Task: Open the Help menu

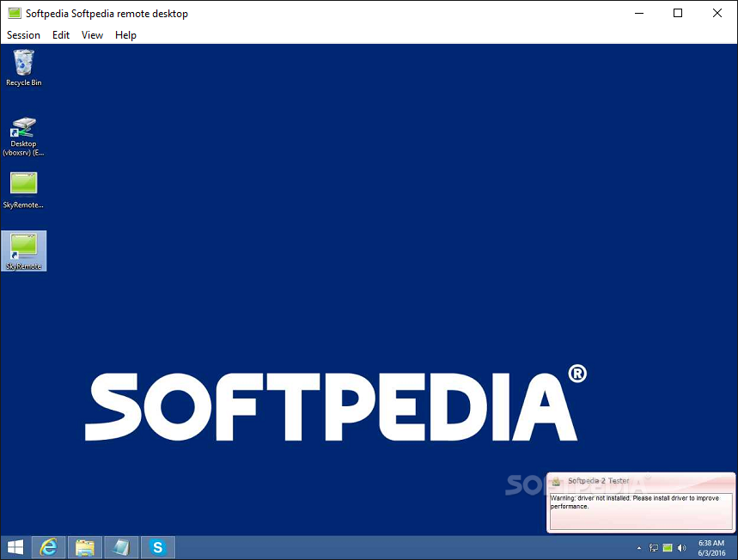Action: coord(125,35)
